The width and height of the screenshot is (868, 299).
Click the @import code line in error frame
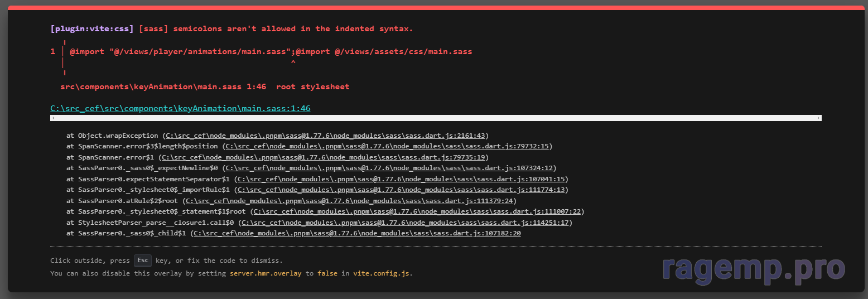[x=271, y=51]
